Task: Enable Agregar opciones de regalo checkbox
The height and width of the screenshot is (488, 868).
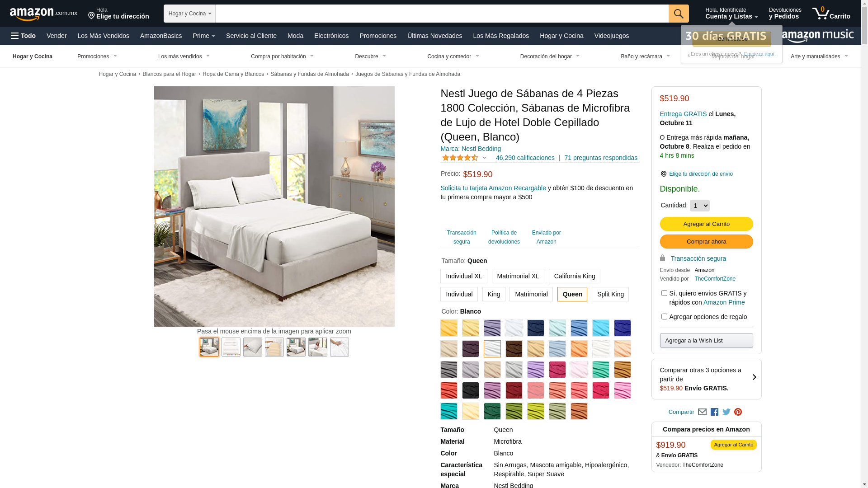Action: (664, 317)
